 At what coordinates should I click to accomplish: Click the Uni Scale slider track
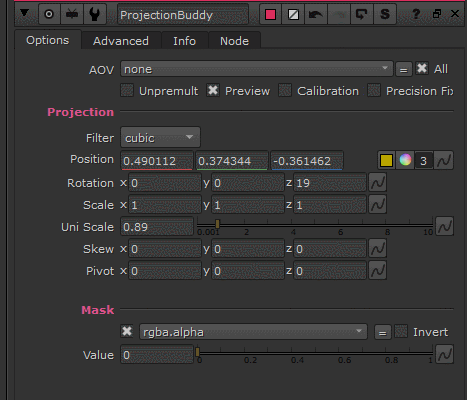[315, 225]
